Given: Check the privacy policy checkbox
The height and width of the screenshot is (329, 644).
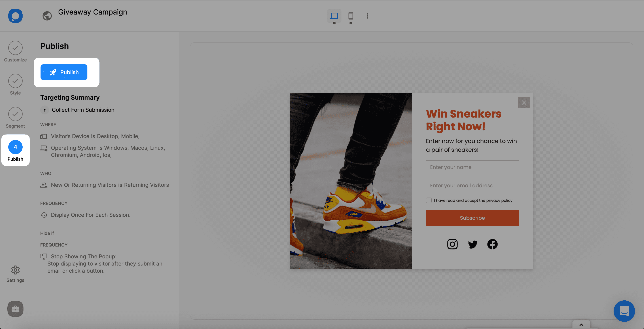Looking at the screenshot, I should (x=428, y=200).
